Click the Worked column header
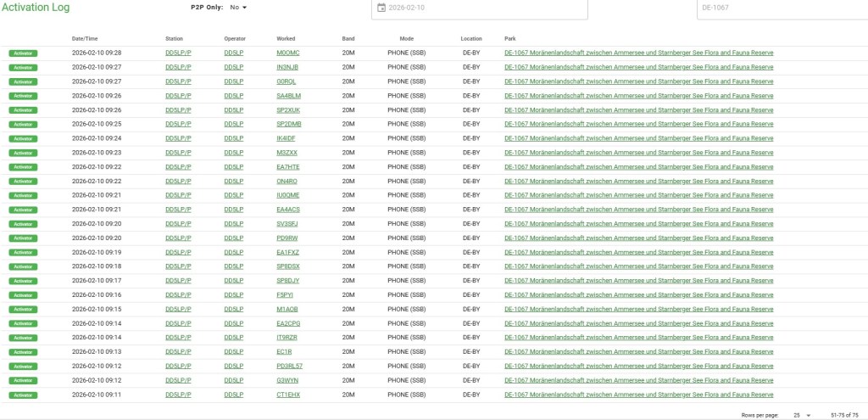The height and width of the screenshot is (420, 868). coord(286,38)
